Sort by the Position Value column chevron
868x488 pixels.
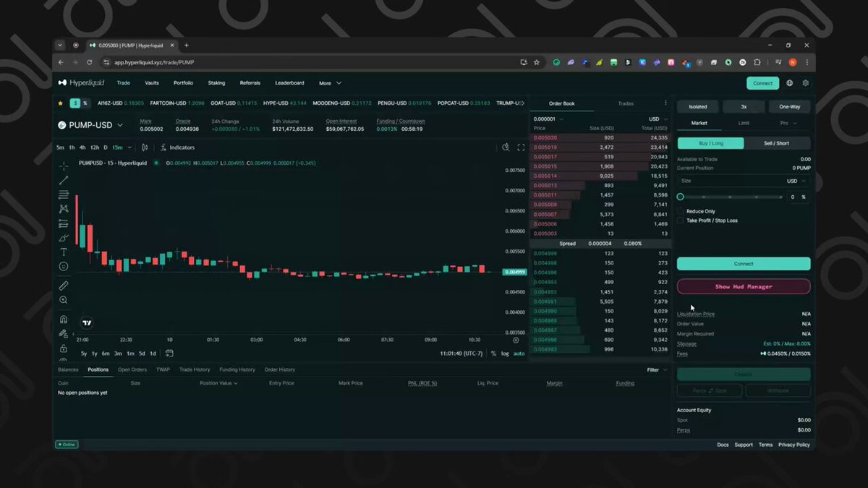pos(236,383)
